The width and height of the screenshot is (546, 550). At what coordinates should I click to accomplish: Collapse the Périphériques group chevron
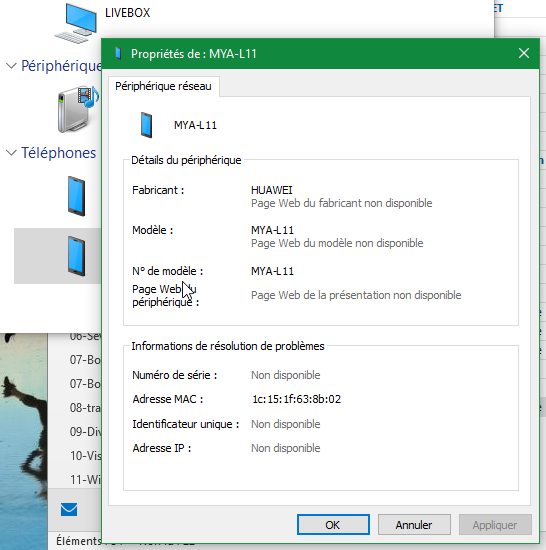pyautogui.click(x=11, y=66)
